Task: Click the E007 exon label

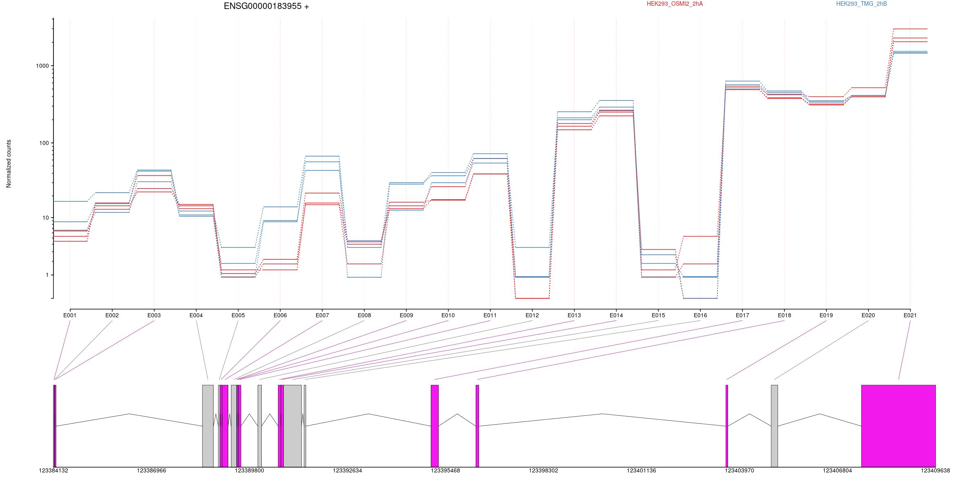Action: click(322, 315)
